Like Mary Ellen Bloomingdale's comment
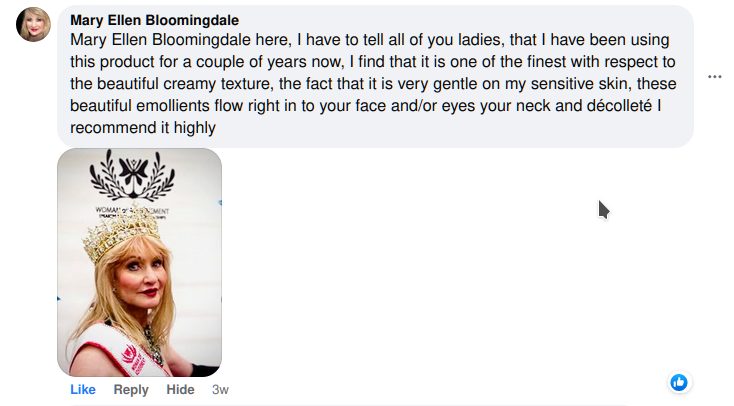 click(x=83, y=390)
